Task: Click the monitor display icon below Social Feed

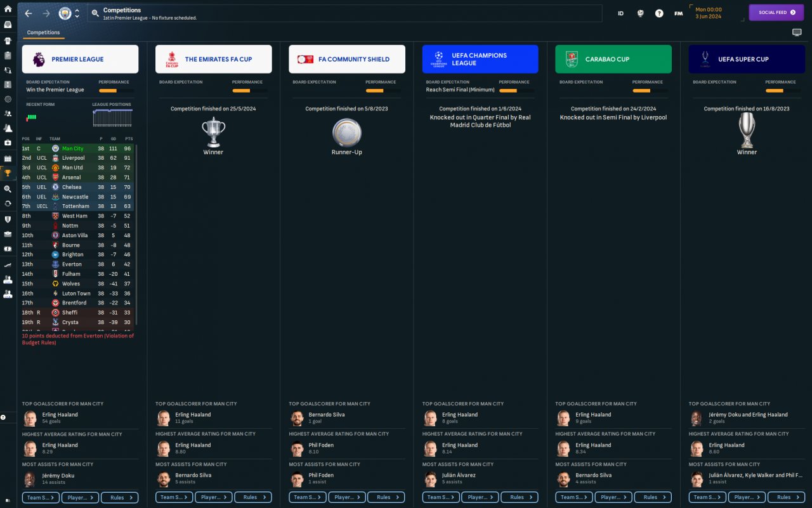Action: tap(797, 32)
